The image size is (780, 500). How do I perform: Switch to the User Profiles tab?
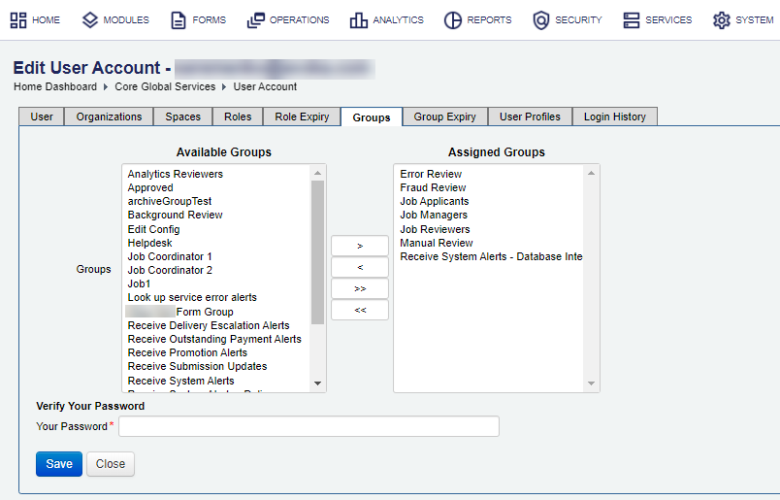530,116
